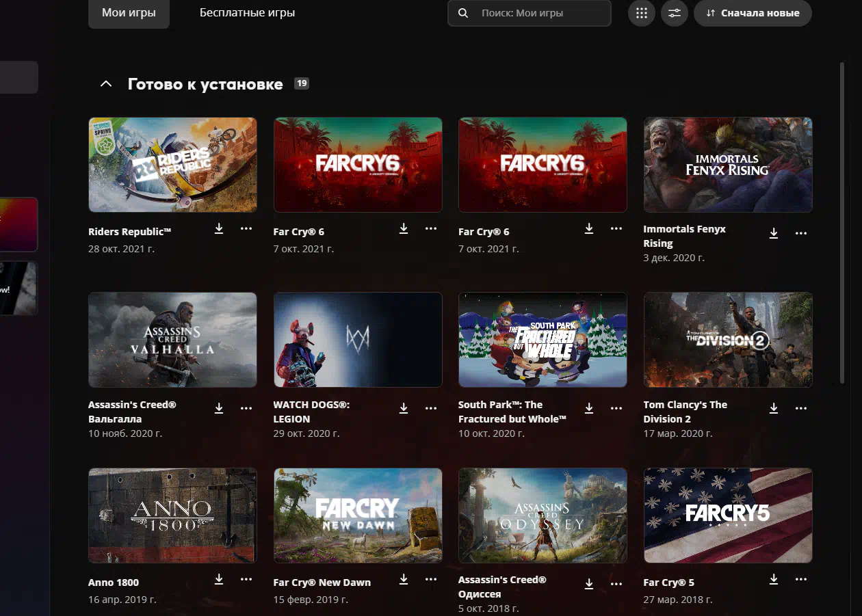Screen dimensions: 862x616
Task: Click the Far Cry® New Dawn title
Action: click(x=322, y=582)
